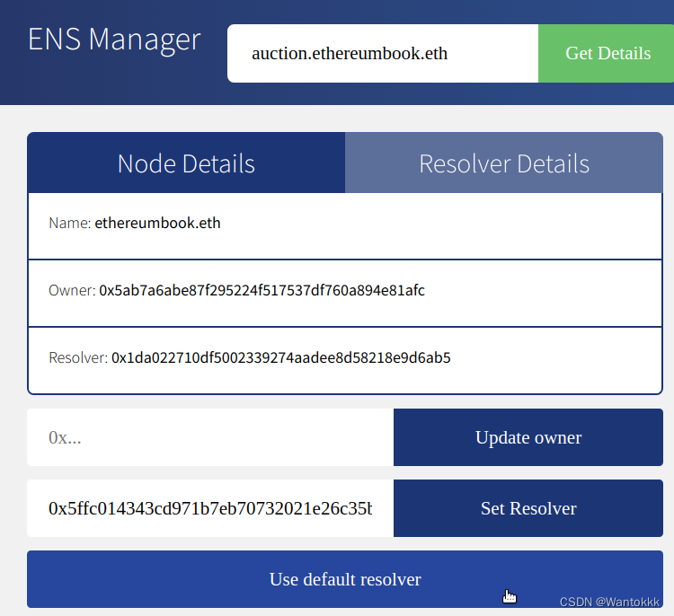Focus the empty 0x... owner input
Viewport: 674px width, 616px height.
point(209,437)
